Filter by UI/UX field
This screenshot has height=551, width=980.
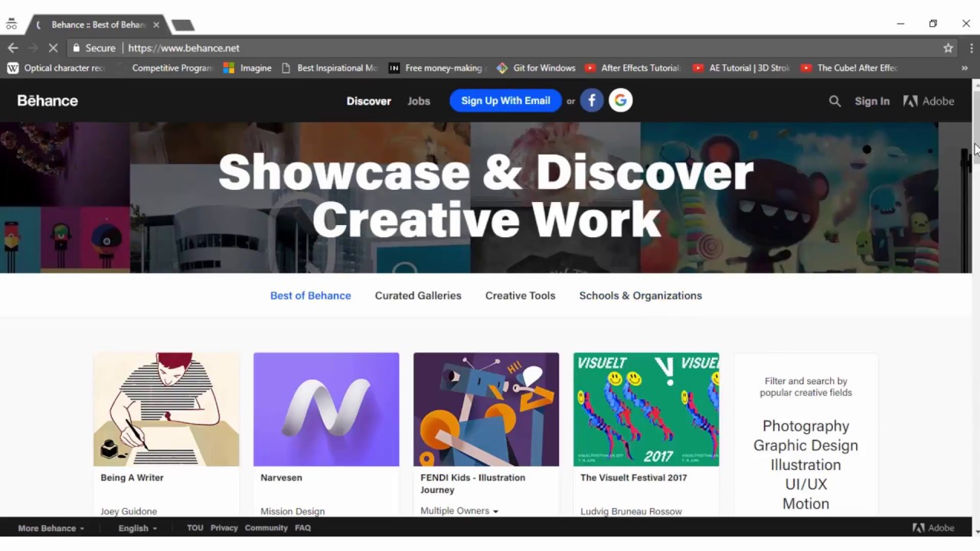805,484
